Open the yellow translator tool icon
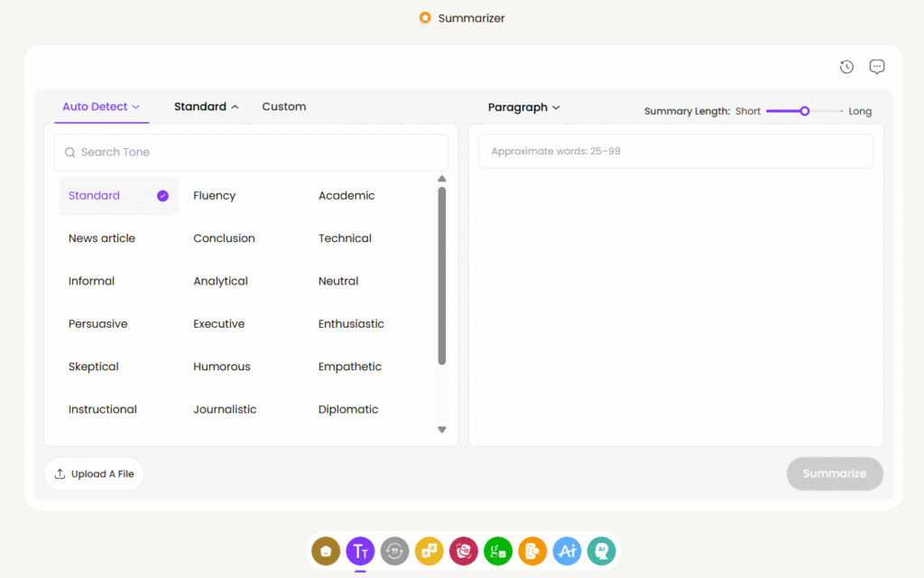 coord(429,550)
